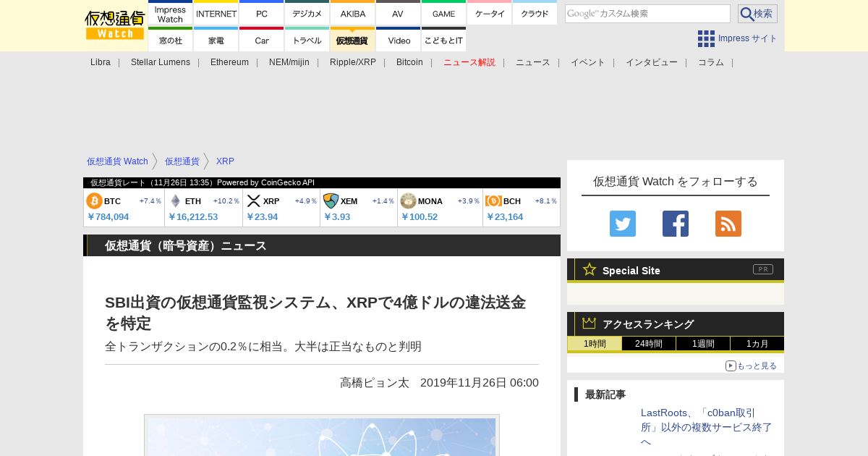This screenshot has width=868, height=456.
Task: Click the BCH coin icon
Action: (493, 200)
